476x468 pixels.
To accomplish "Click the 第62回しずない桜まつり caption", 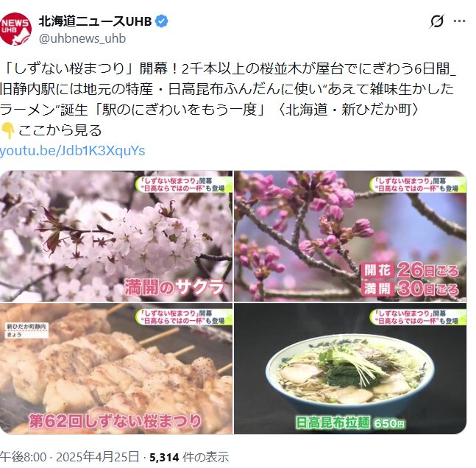I will 116,421.
